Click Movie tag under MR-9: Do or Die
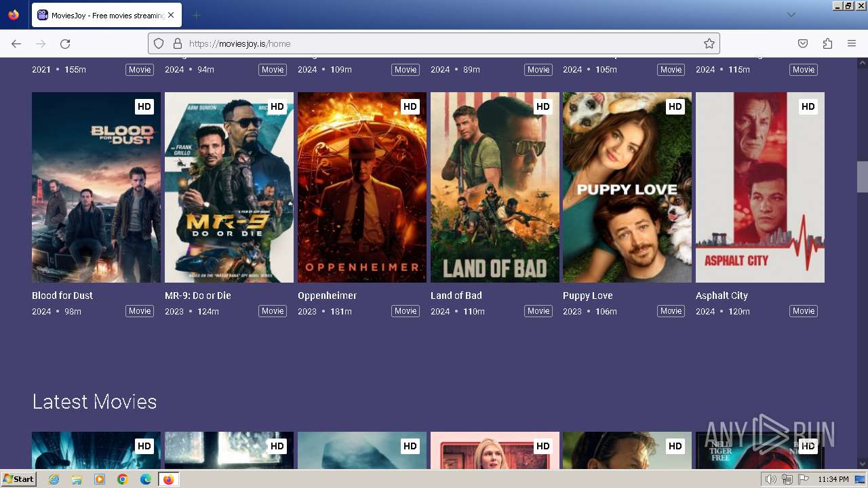The height and width of the screenshot is (488, 868). [273, 311]
